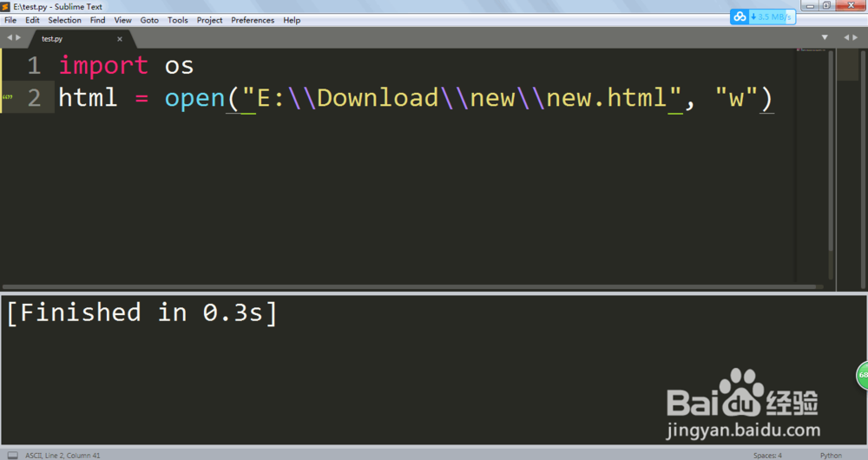Open the File menu

pos(10,20)
